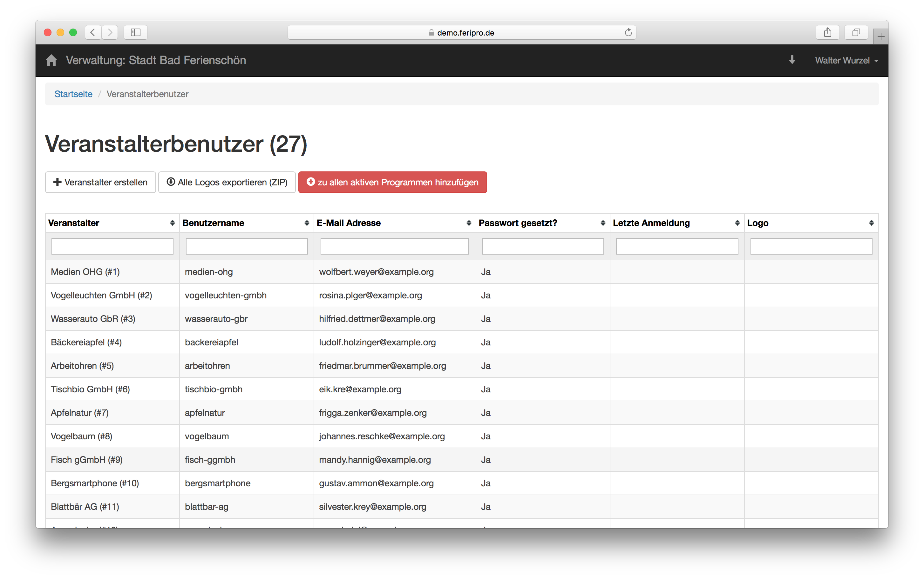Click the Startseite breadcrumb link
Image resolution: width=924 pixels, height=579 pixels.
coord(73,94)
